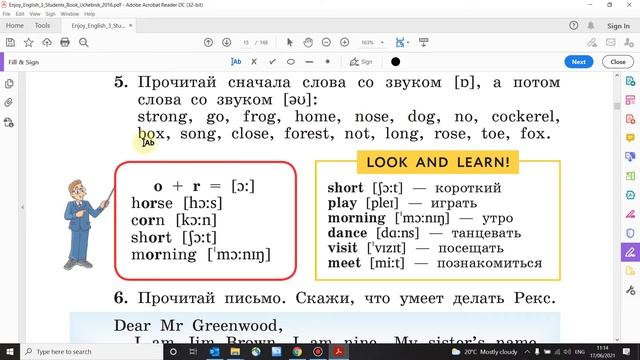
Task: Open Adobe Acrobat from the taskbar
Action: coord(338,351)
